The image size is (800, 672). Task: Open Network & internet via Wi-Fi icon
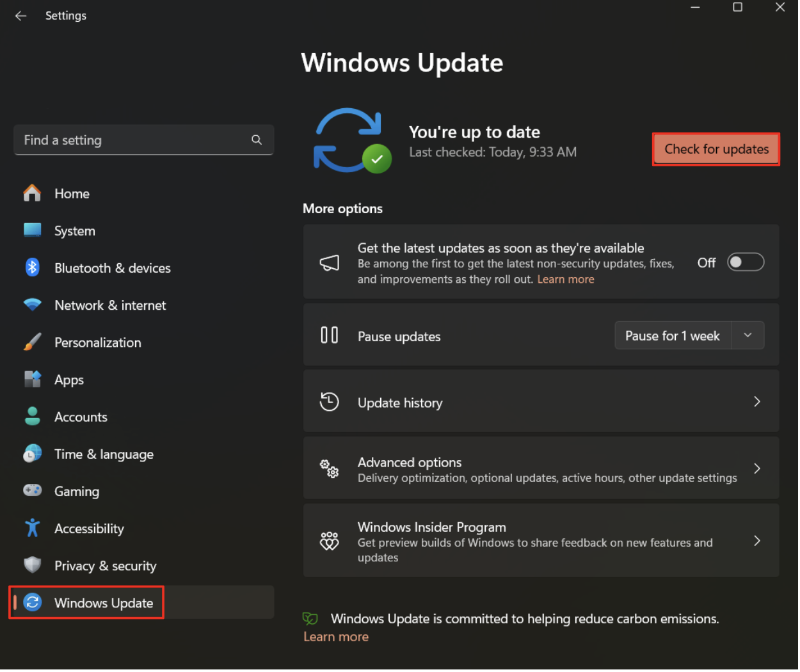[32, 305]
